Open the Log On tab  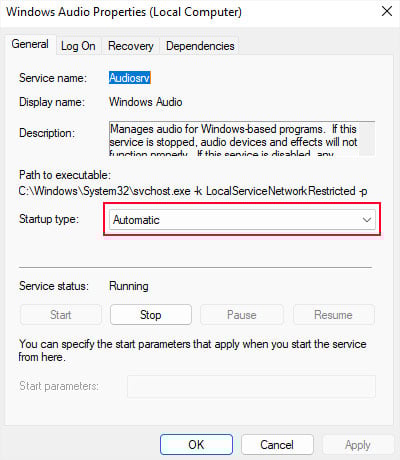point(78,46)
